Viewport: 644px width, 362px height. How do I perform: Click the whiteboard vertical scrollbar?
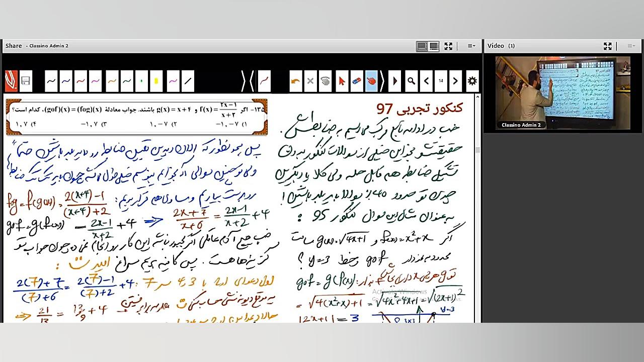pos(477,208)
